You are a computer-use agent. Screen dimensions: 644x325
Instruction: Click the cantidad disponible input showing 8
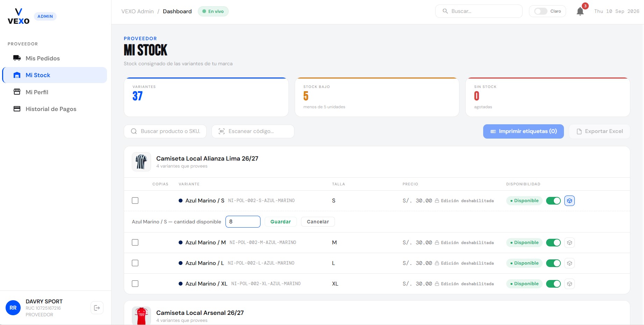point(243,222)
